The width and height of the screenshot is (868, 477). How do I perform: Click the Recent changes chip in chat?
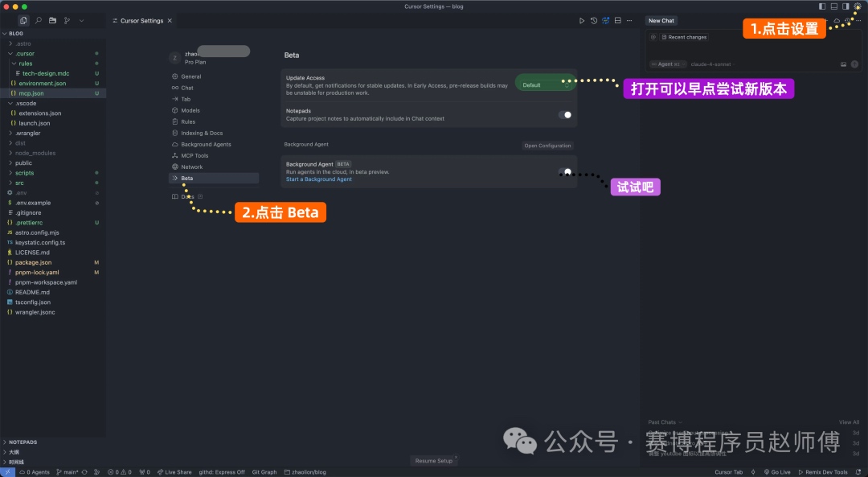(x=684, y=37)
